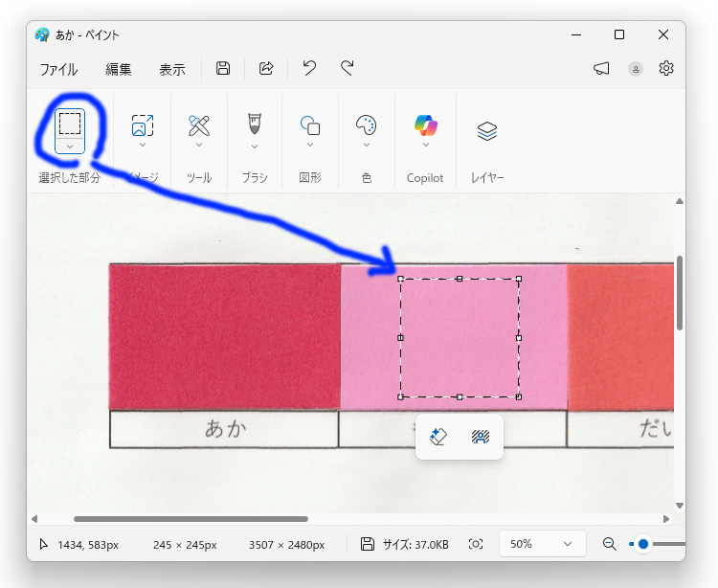Image resolution: width=718 pixels, height=588 pixels.
Task: Click the zoom slider handle
Action: point(643,544)
